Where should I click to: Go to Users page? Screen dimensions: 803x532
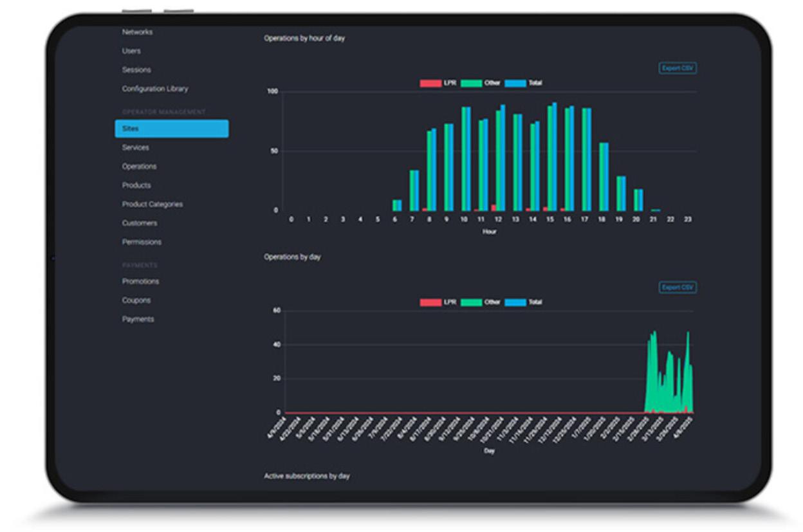(x=131, y=51)
